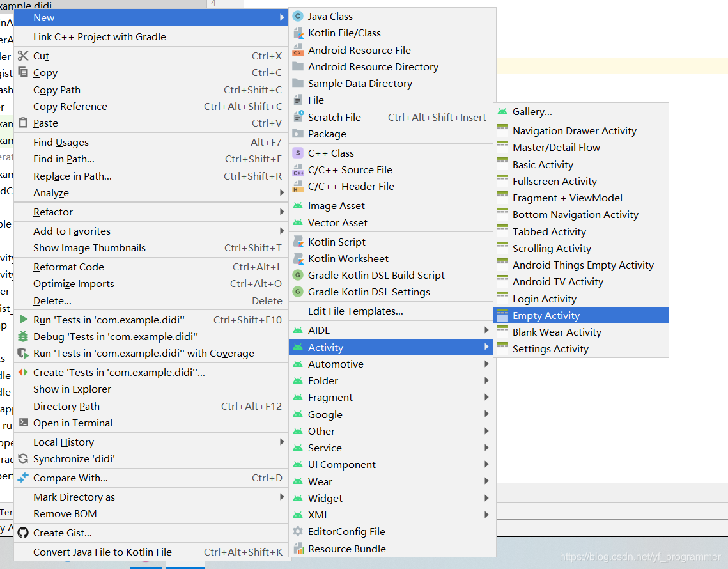The height and width of the screenshot is (569, 728).
Task: Select Empty Activity template
Action: pyautogui.click(x=581, y=315)
